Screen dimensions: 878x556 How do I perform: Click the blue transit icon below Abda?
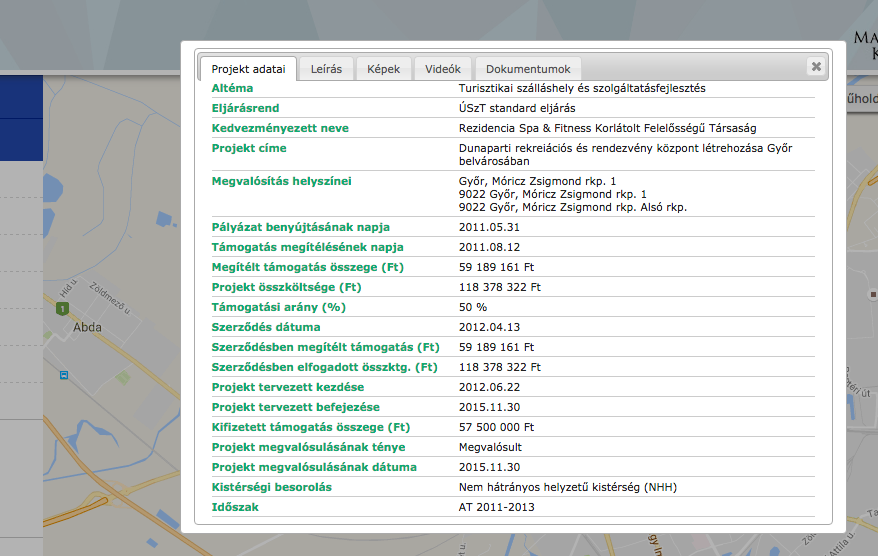tap(64, 376)
